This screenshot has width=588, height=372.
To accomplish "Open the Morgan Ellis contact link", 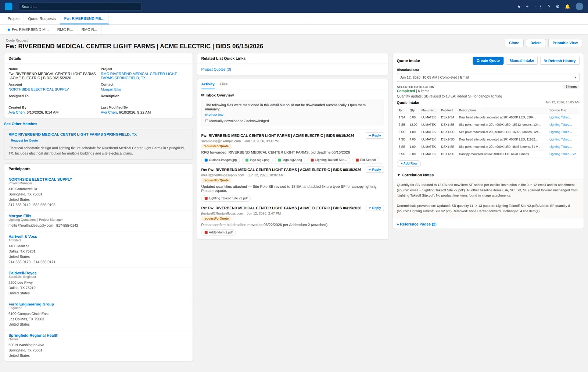I will pos(111,89).
